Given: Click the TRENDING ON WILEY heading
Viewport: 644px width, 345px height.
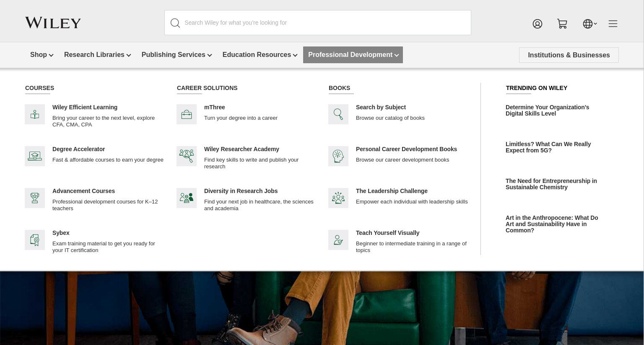Looking at the screenshot, I should [x=537, y=88].
